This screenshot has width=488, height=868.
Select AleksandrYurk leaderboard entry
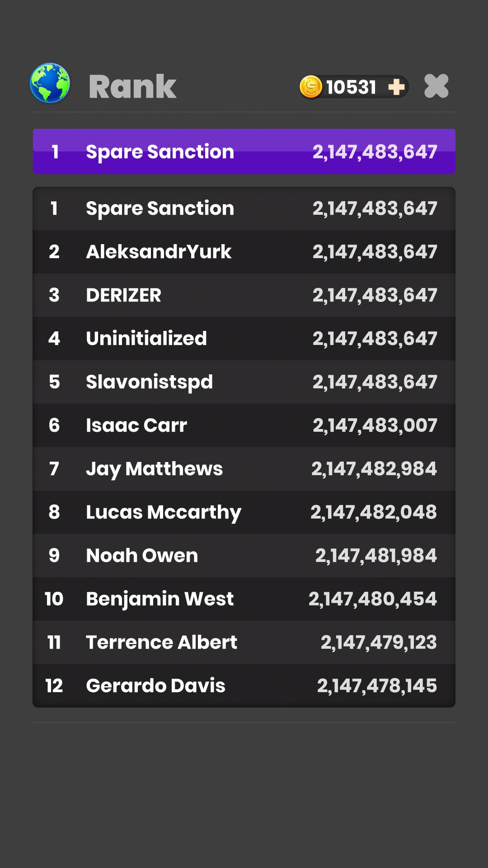point(244,252)
